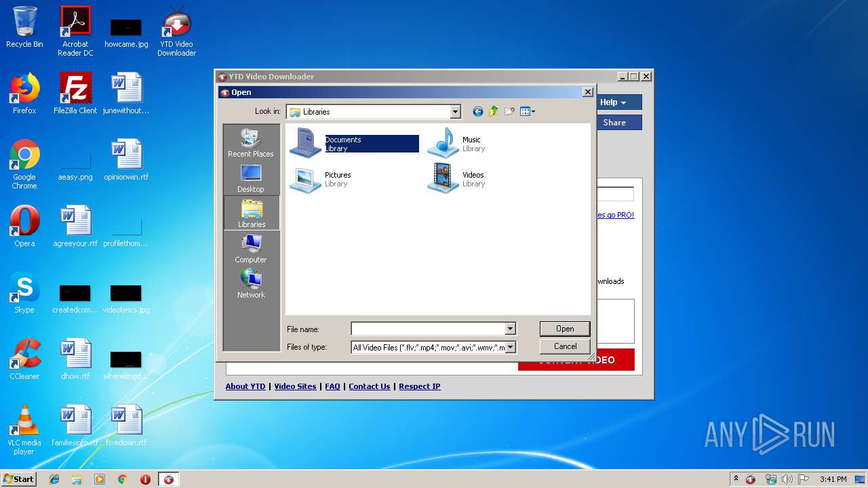Open VLC media player desktop icon

point(24,430)
